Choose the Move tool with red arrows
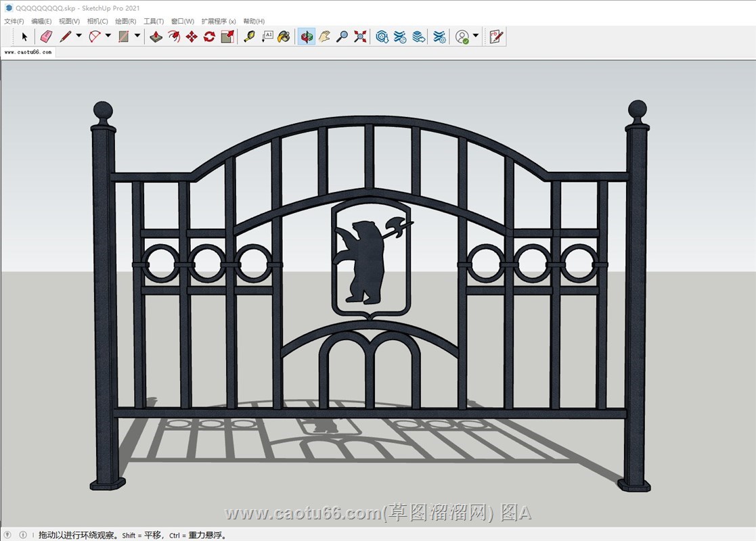The width and height of the screenshot is (756, 541). [x=192, y=37]
